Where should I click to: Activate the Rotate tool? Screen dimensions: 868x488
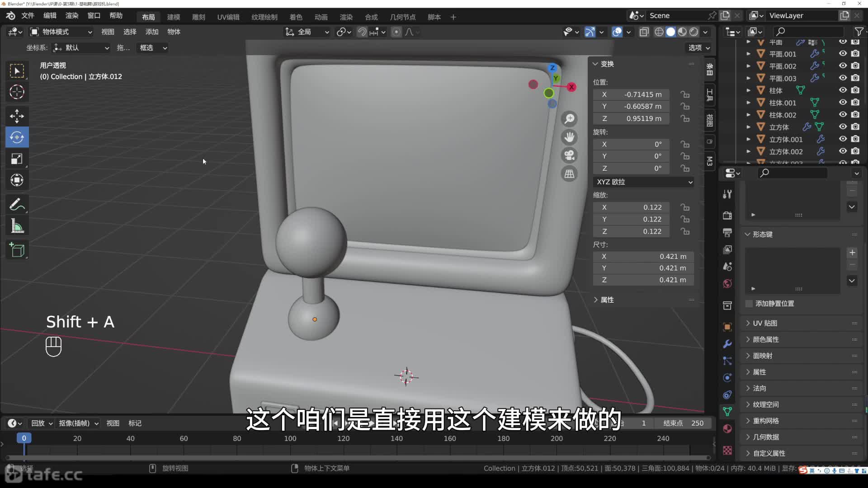(17, 137)
